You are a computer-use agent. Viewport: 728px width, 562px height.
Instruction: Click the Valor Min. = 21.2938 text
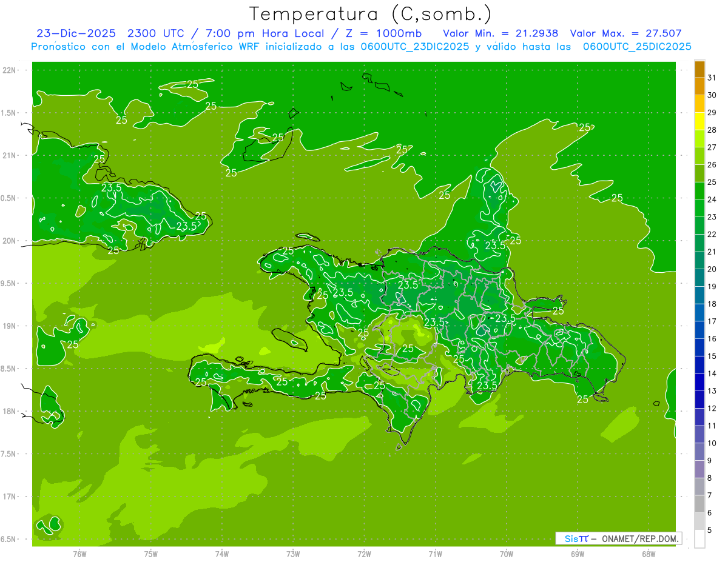[500, 33]
